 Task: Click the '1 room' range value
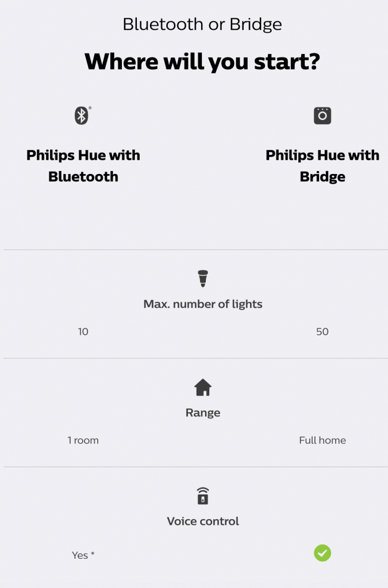[x=83, y=440]
